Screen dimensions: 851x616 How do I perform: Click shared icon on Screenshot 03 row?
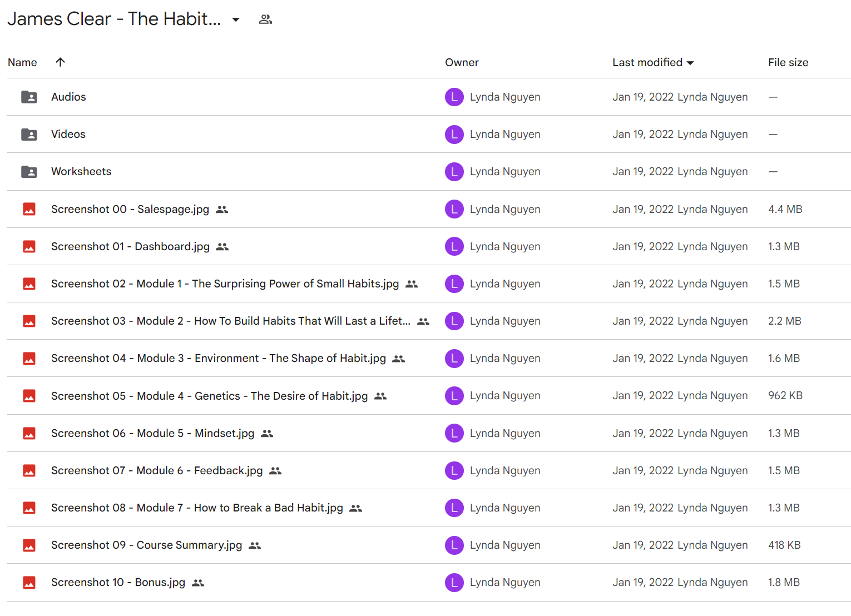tap(423, 321)
